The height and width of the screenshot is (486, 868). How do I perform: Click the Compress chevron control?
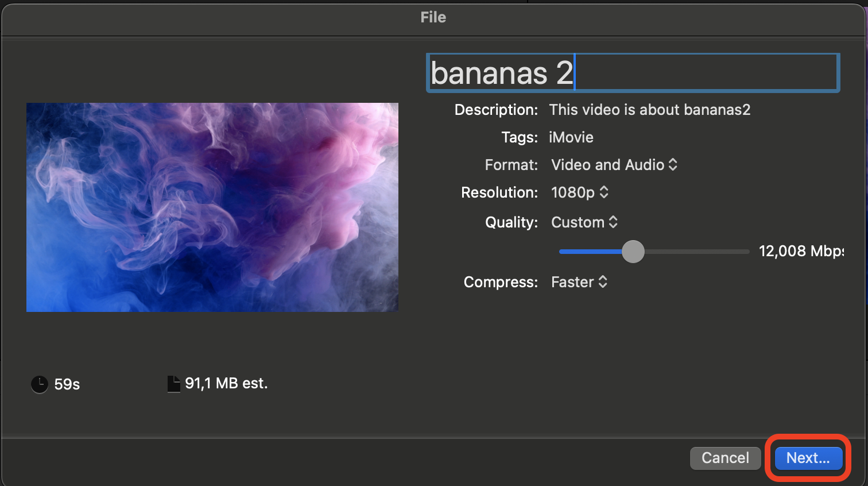point(602,282)
